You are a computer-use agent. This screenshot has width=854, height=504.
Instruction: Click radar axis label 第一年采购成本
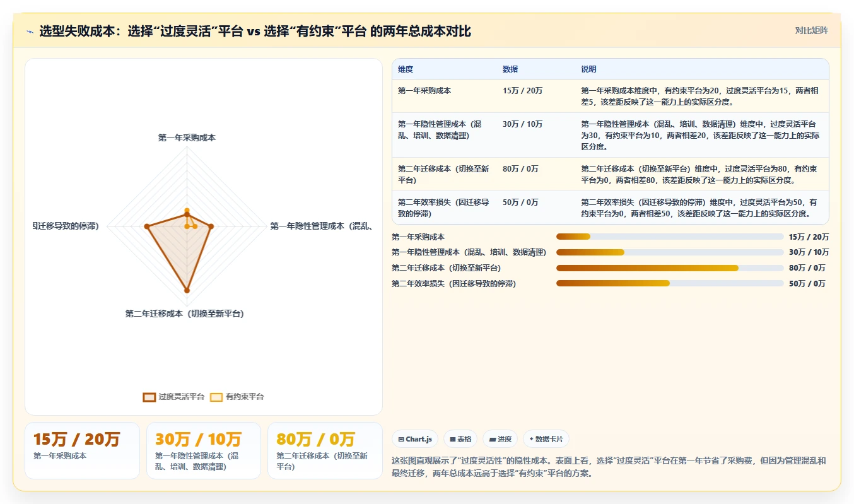[187, 138]
